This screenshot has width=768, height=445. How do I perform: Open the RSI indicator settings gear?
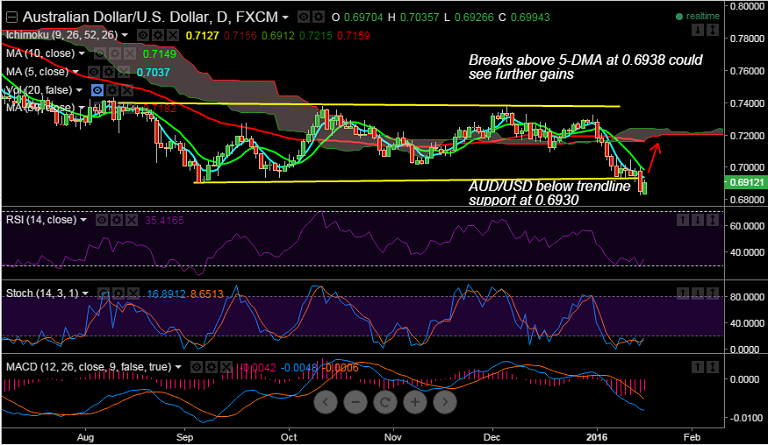(117, 220)
